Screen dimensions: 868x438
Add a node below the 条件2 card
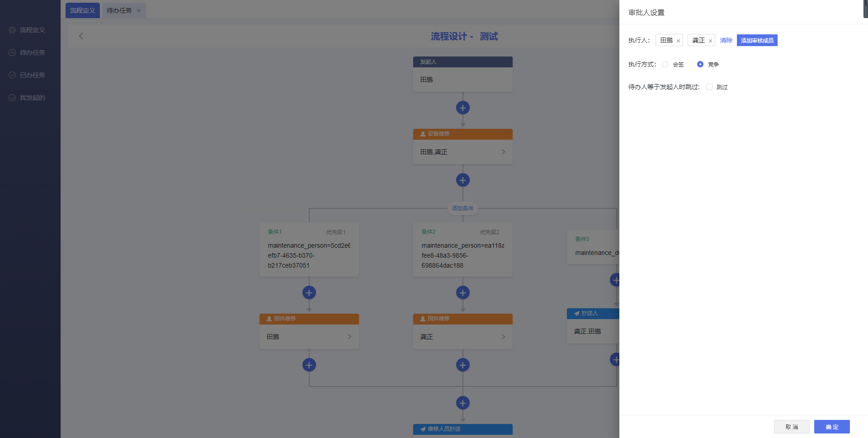[462, 293]
